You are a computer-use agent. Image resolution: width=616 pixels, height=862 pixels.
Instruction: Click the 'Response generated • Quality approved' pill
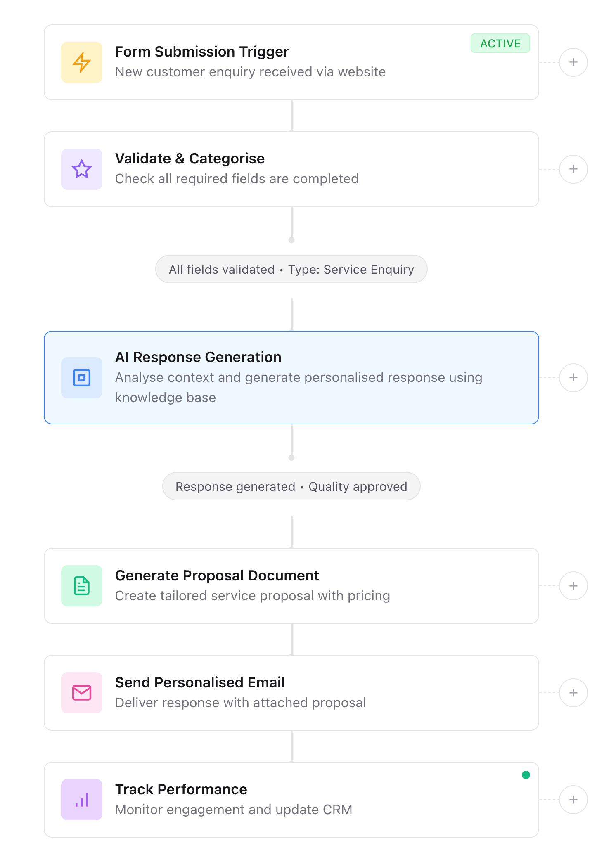coord(291,486)
